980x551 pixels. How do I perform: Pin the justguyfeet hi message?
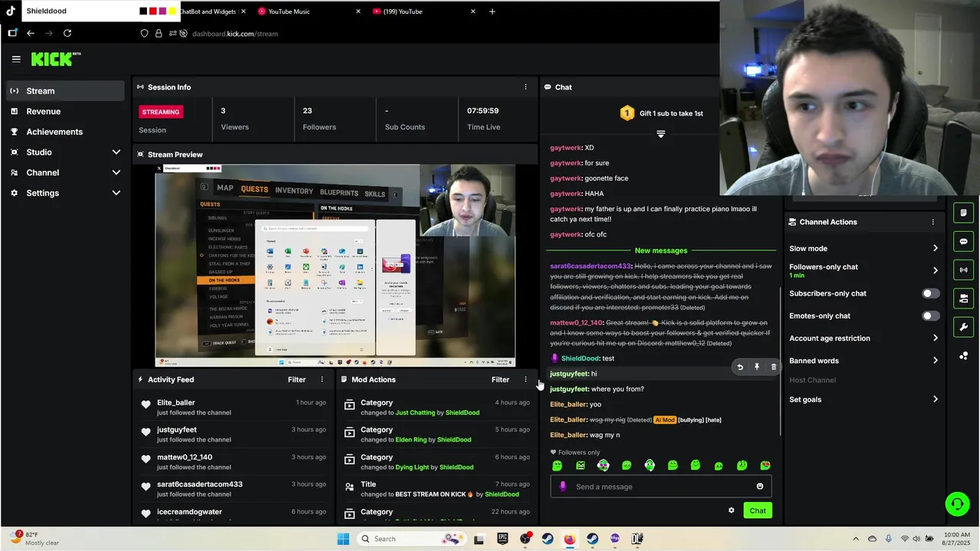click(756, 367)
